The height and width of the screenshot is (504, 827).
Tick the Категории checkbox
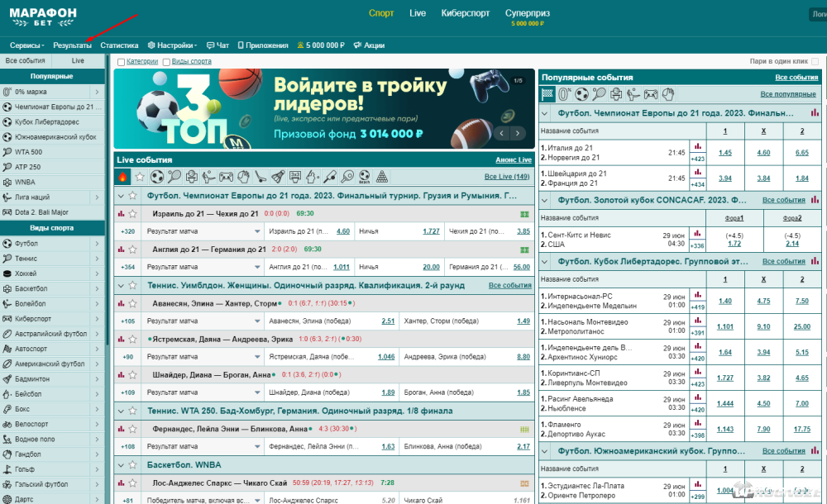(122, 62)
